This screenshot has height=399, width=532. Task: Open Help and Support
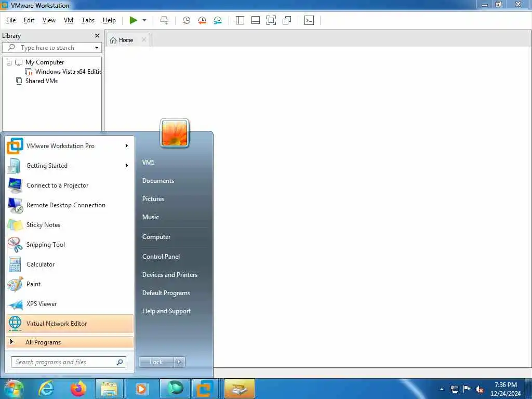[x=166, y=311]
